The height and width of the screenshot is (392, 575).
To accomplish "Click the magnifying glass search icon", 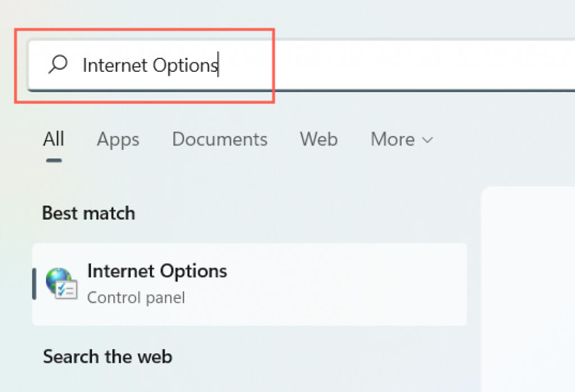I will click(58, 65).
